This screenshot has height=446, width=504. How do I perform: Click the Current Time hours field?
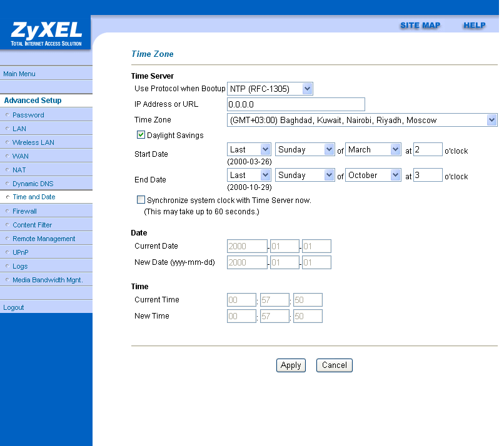[x=241, y=300]
